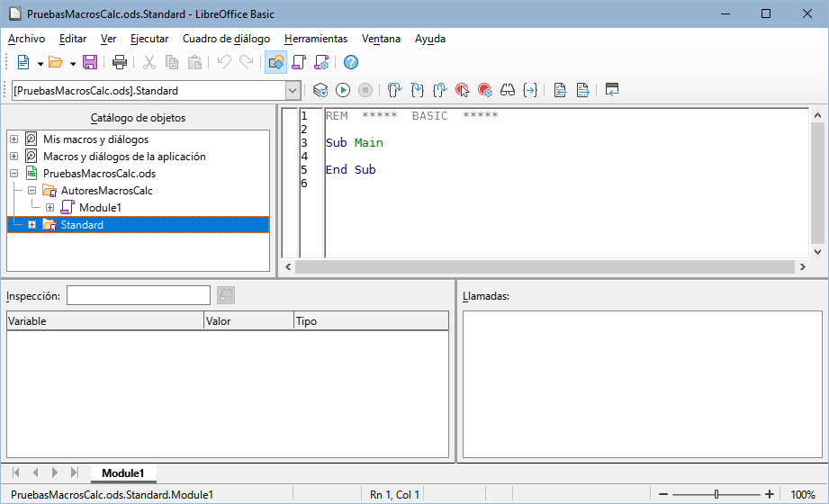Image resolution: width=829 pixels, height=504 pixels.
Task: Collapse the PruebasMacrosCalc.ods node
Action: click(14, 173)
